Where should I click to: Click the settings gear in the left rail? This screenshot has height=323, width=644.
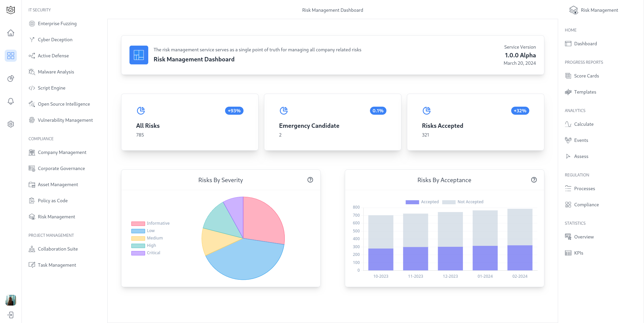(x=11, y=124)
